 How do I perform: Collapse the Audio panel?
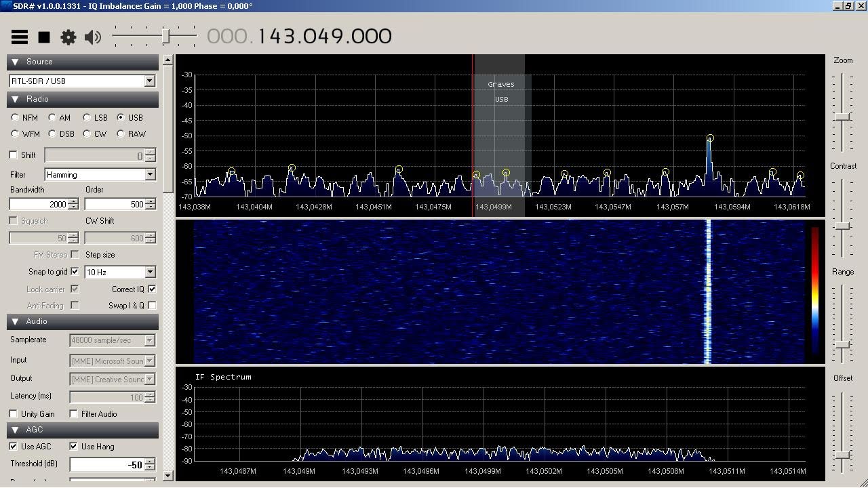point(15,321)
